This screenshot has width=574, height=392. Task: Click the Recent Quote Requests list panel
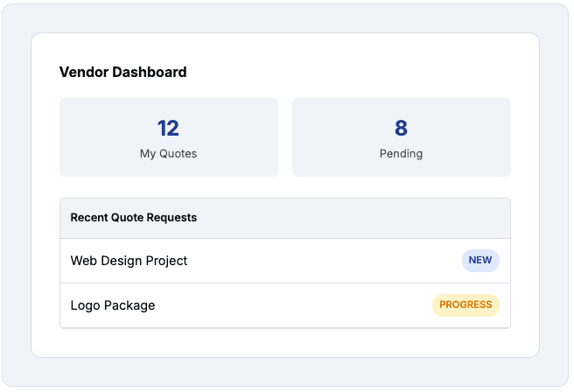285,263
